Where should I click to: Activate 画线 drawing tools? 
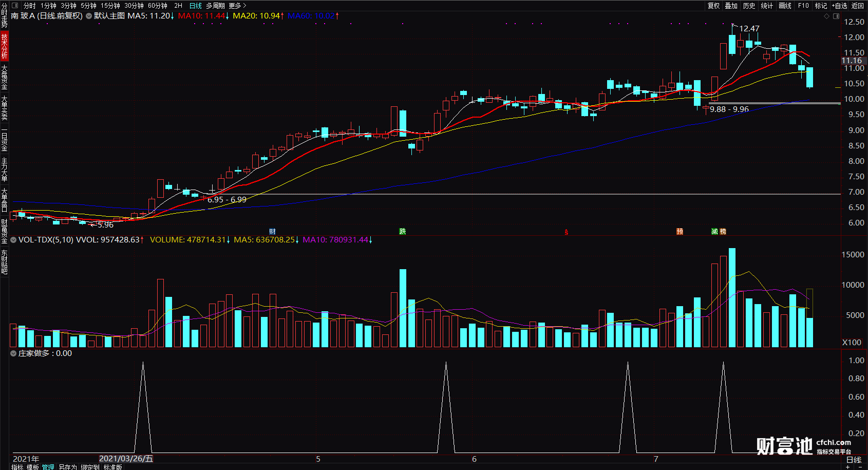[x=785, y=6]
